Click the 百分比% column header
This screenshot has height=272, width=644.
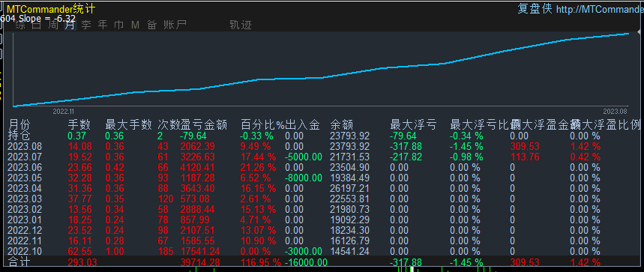tap(262, 124)
